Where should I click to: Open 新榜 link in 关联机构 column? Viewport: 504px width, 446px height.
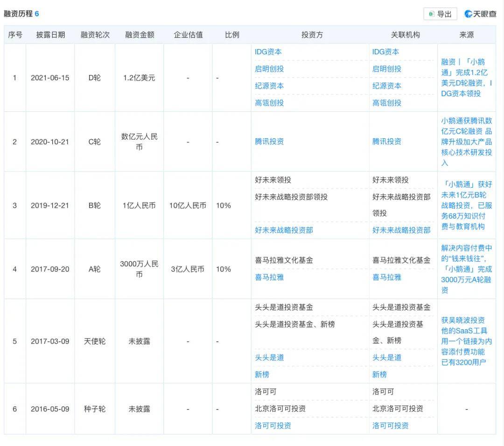click(x=379, y=374)
